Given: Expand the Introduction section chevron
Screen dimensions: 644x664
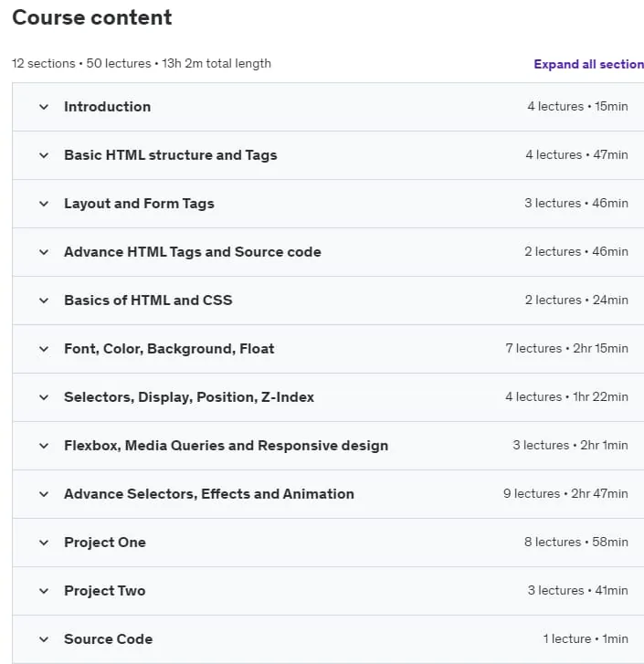Looking at the screenshot, I should pos(44,107).
